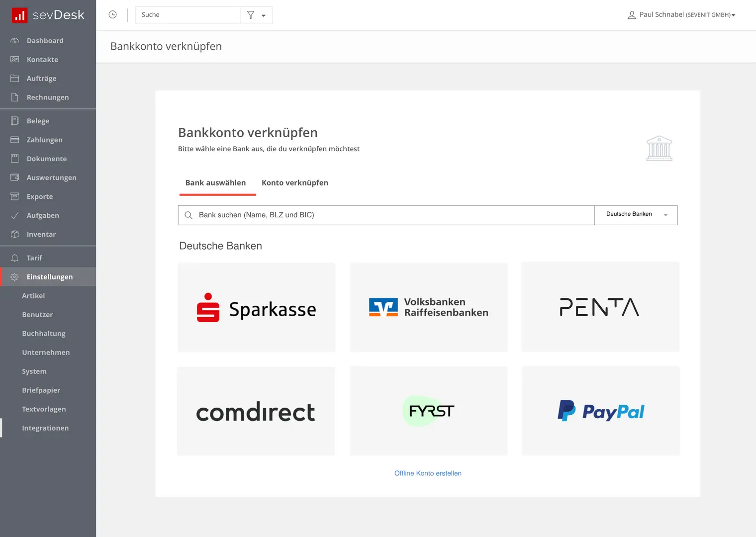Click the Auswertungen icon in sidebar
This screenshot has height=537, width=756.
(x=15, y=178)
